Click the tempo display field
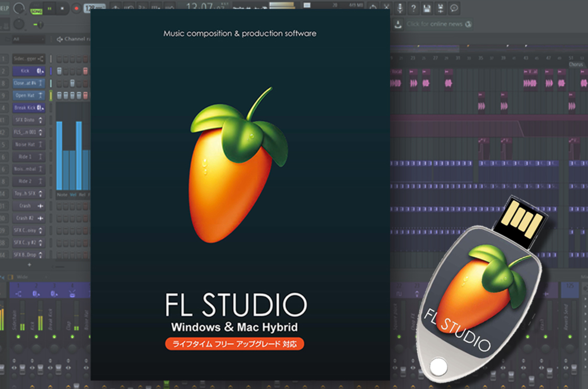The image size is (588, 389). (x=88, y=8)
